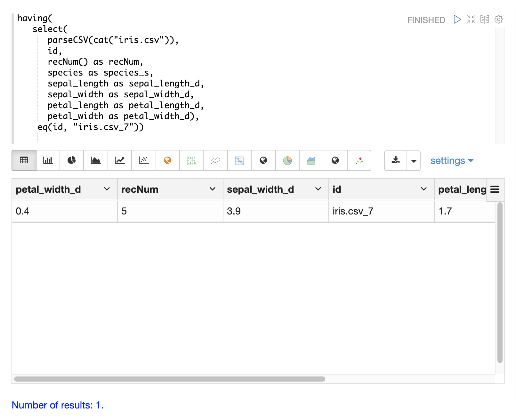This screenshot has height=420, width=516.
Task: Select the bar chart visualization
Action: tap(48, 160)
